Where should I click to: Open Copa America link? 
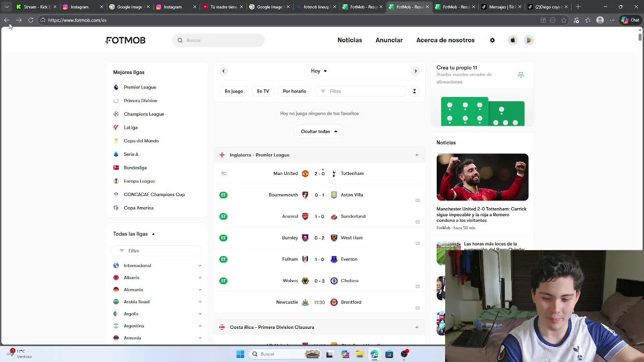[x=138, y=208]
